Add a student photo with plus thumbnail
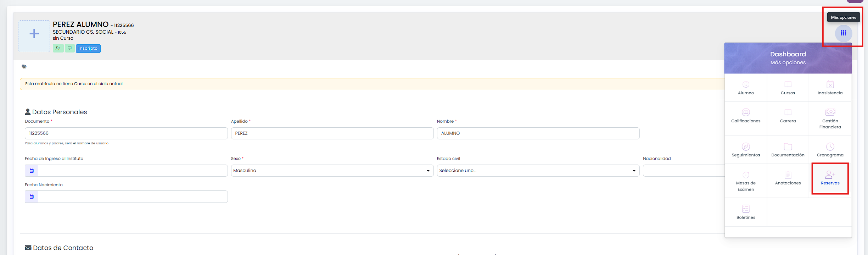 [34, 36]
